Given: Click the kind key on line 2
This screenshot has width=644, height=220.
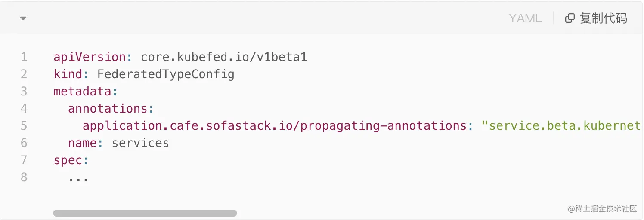Looking at the screenshot, I should [68, 74].
